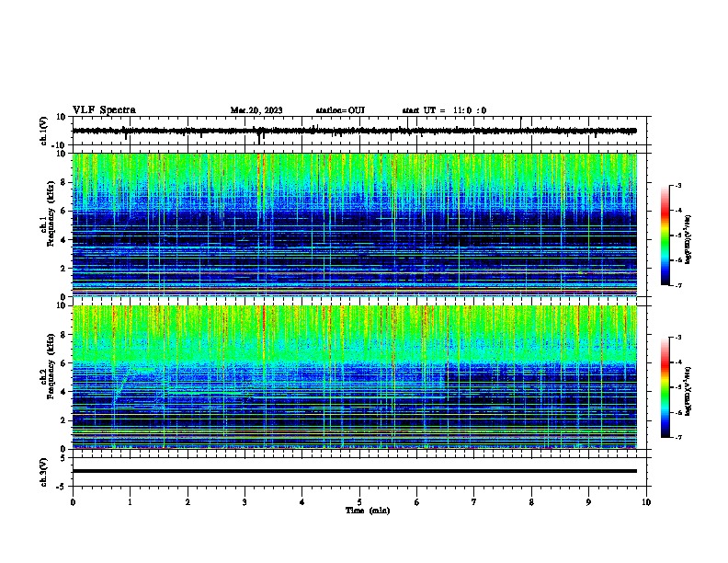Click the "ch.3(V)" axis label

point(44,472)
